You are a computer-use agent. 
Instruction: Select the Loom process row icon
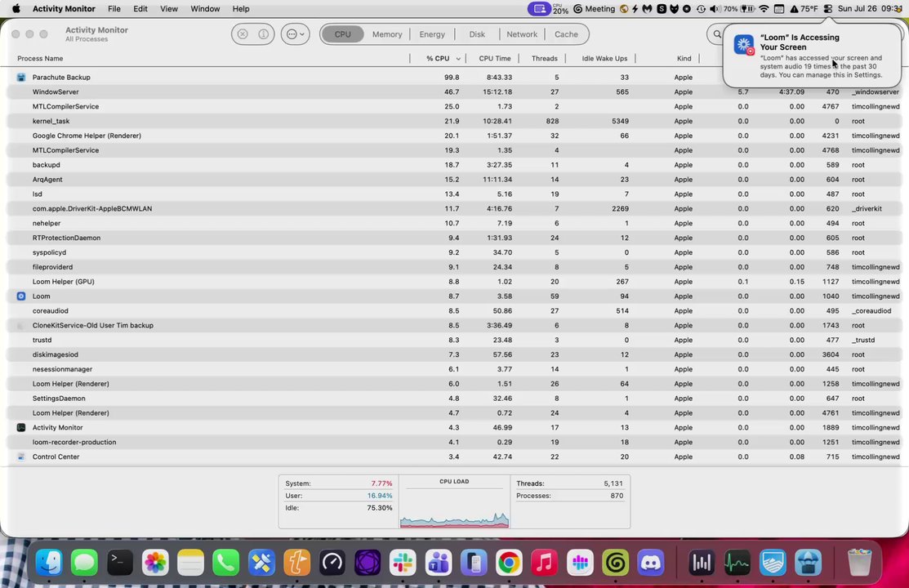[x=21, y=296]
